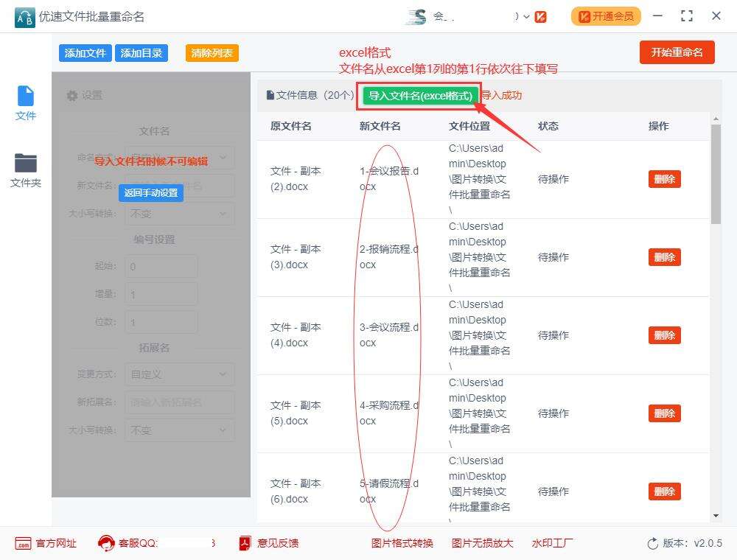Click the 新文件名 input field
Screen dimensions: 737x560
[x=180, y=186]
